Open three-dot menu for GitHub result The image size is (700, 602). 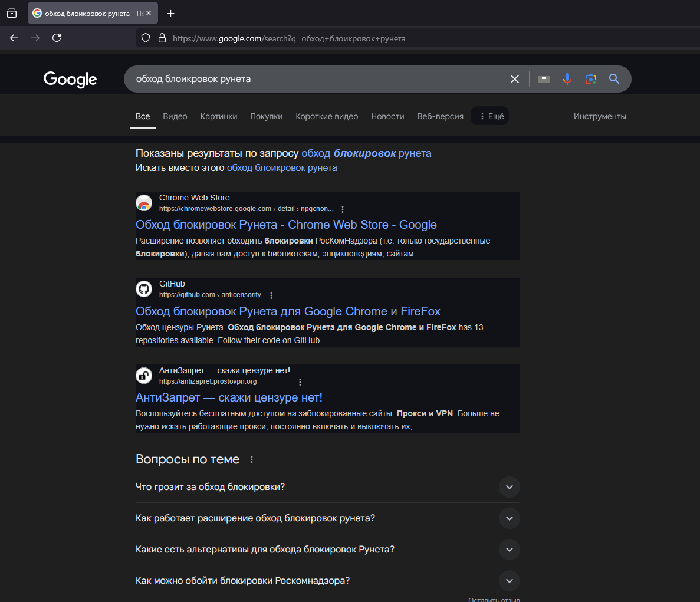(x=271, y=295)
